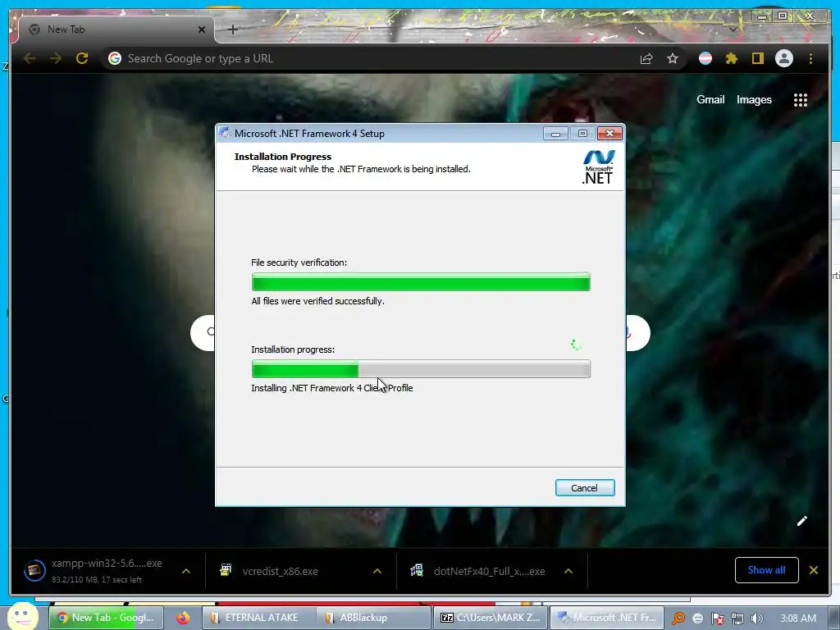
Task: Click the striped flag extension icon
Action: [705, 58]
